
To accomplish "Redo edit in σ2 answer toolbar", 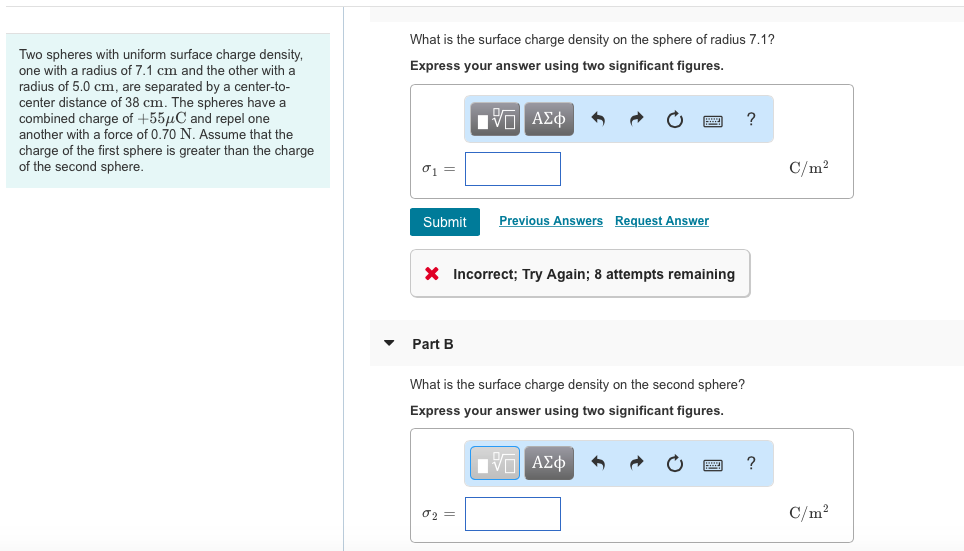I will (637, 463).
